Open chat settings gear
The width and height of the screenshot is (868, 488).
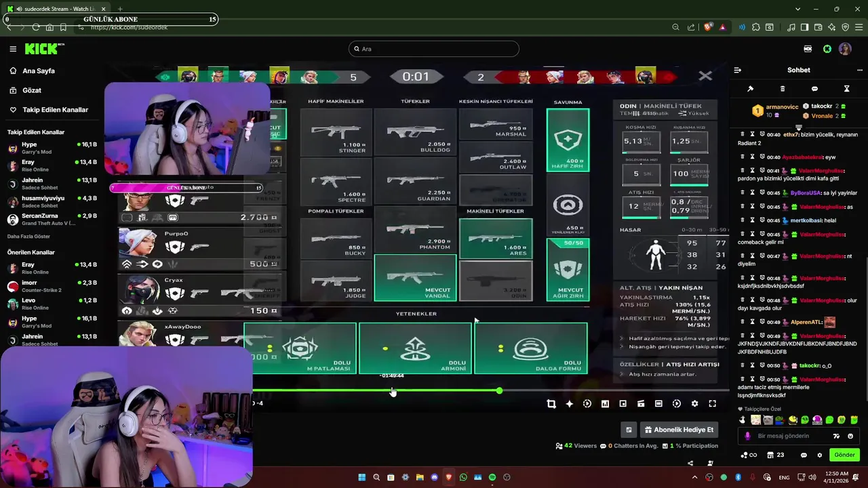819,455
